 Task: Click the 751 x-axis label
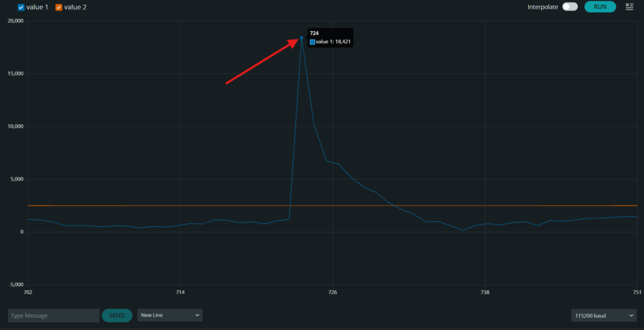point(637,292)
